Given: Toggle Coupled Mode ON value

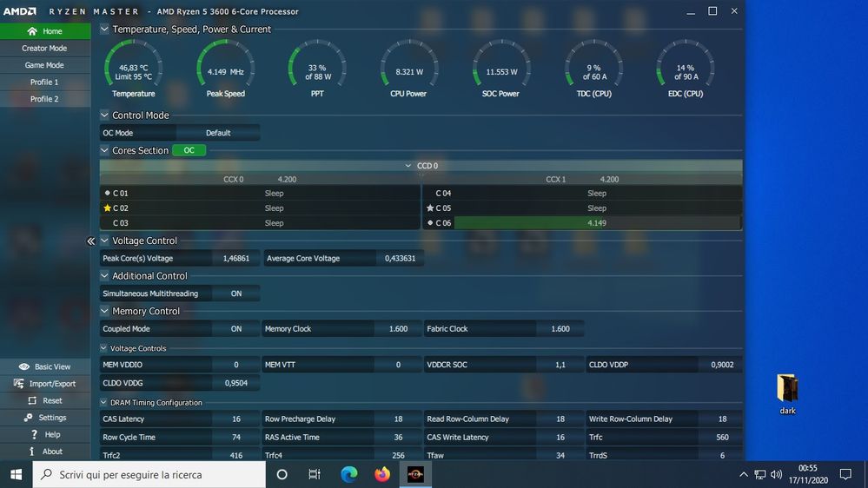Looking at the screenshot, I should 236,328.
